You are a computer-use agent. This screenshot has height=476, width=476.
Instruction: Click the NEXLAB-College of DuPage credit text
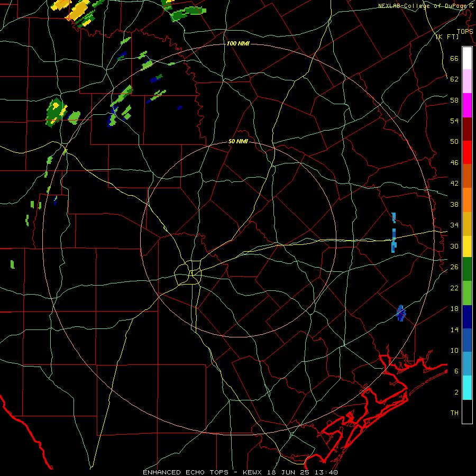(425, 6)
